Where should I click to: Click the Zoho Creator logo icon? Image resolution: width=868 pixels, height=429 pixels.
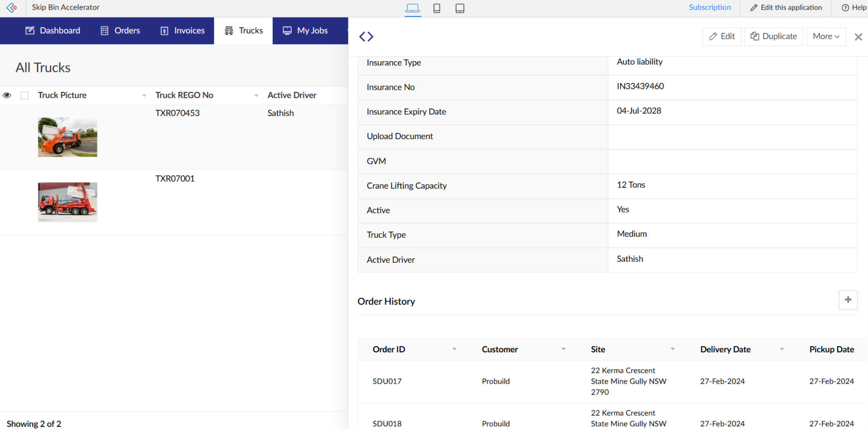point(12,8)
